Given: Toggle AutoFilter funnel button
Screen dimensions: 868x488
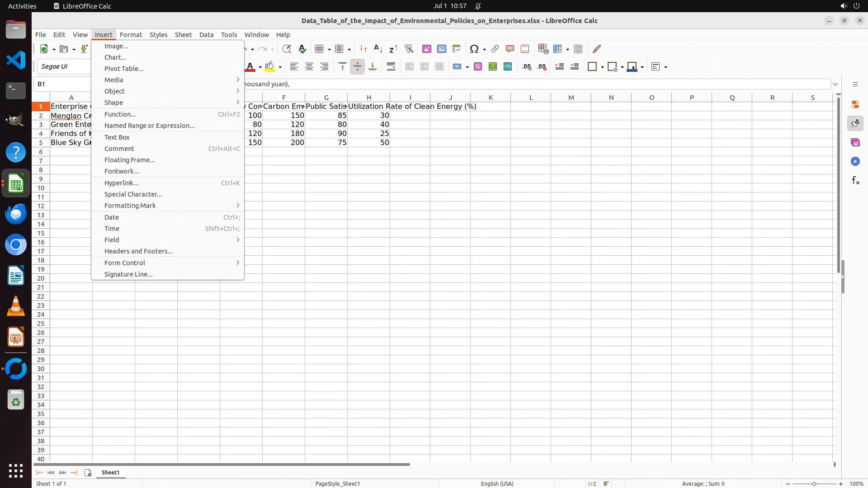Looking at the screenshot, I should tap(409, 49).
